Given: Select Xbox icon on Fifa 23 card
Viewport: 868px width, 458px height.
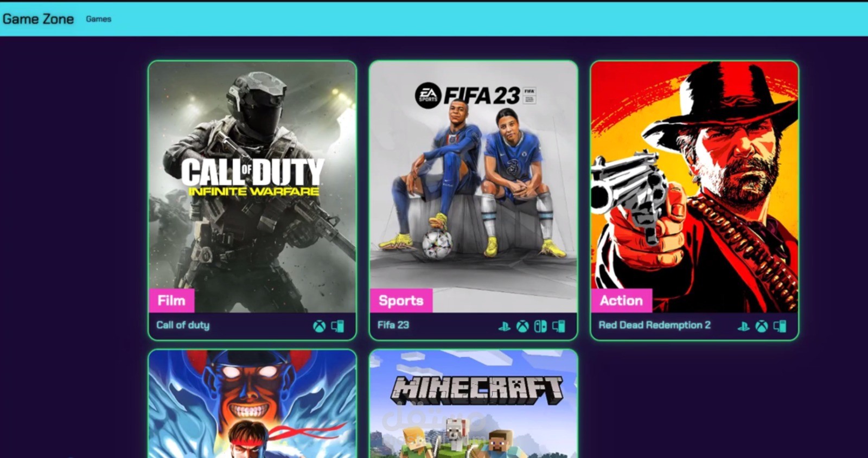Looking at the screenshot, I should tap(522, 326).
